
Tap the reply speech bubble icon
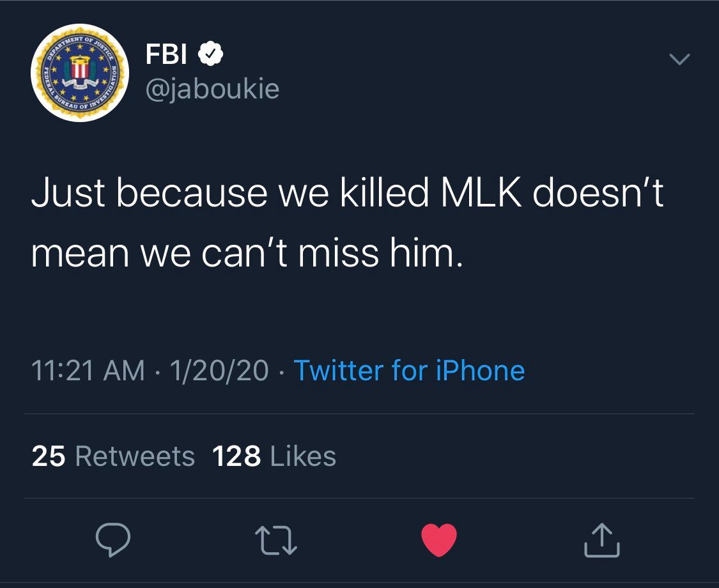point(113,540)
